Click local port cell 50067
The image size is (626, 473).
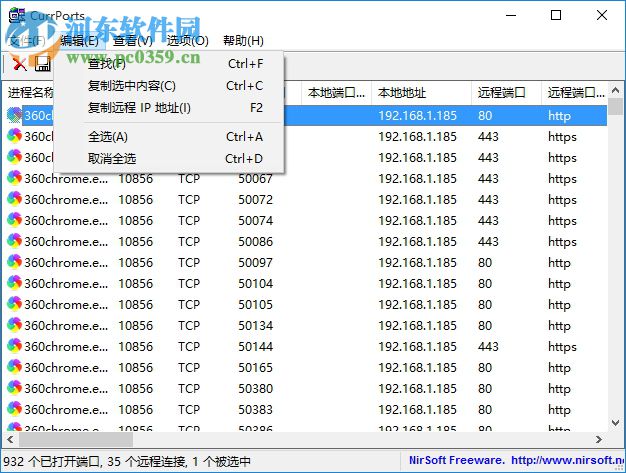click(256, 179)
